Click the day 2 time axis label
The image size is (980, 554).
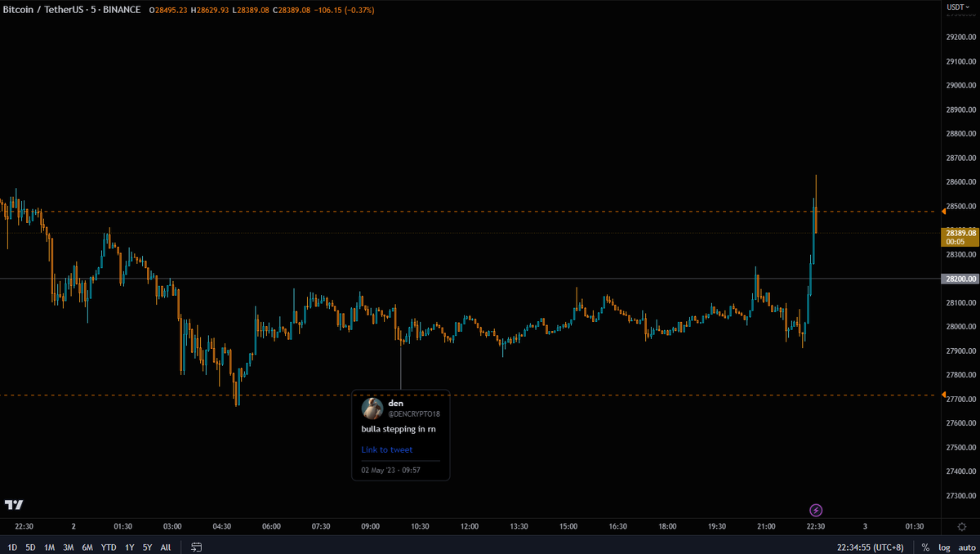click(73, 526)
